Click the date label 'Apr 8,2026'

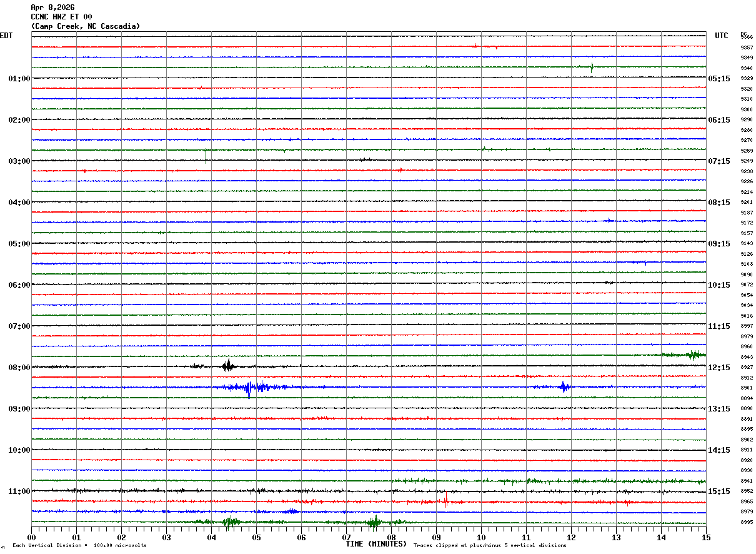coord(52,8)
